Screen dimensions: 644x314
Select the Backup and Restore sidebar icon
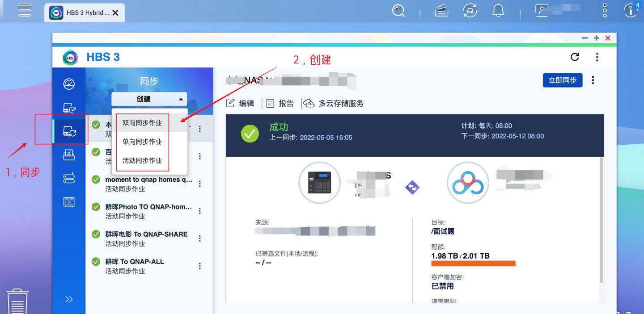[69, 108]
